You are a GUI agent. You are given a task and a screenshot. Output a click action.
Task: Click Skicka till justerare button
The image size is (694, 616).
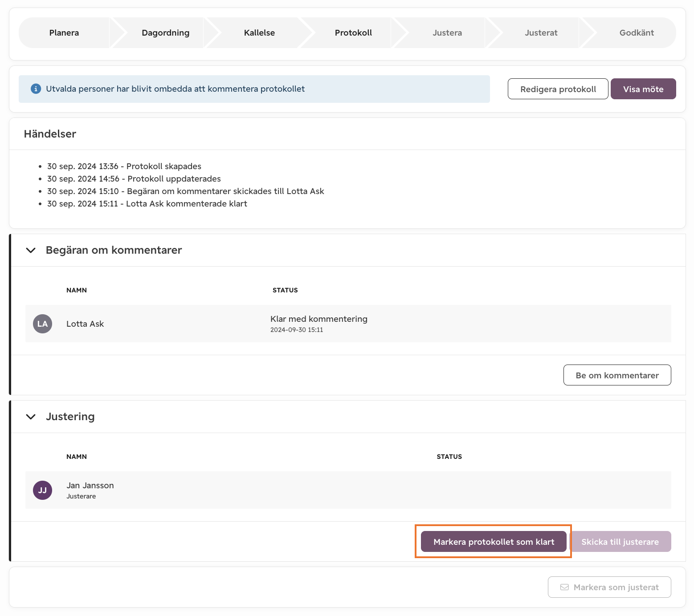[x=620, y=542]
